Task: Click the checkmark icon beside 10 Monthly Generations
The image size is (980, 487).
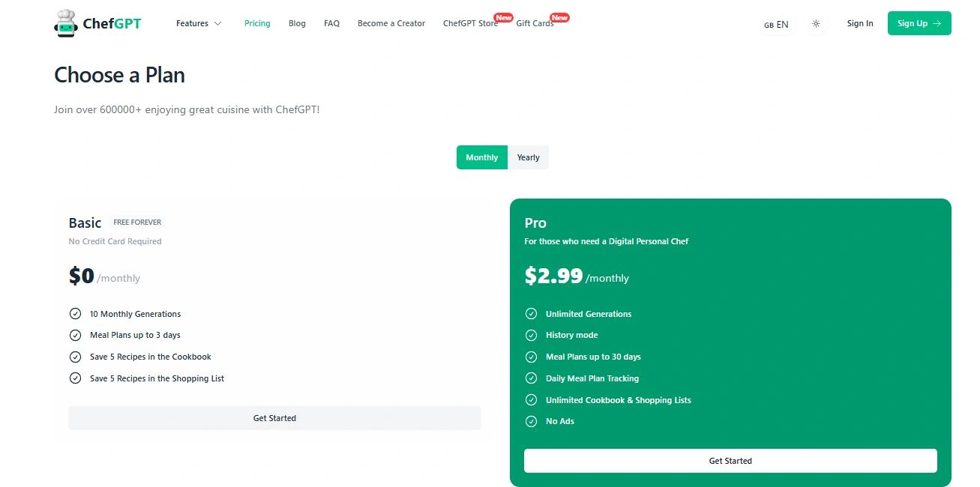Action: [x=75, y=314]
